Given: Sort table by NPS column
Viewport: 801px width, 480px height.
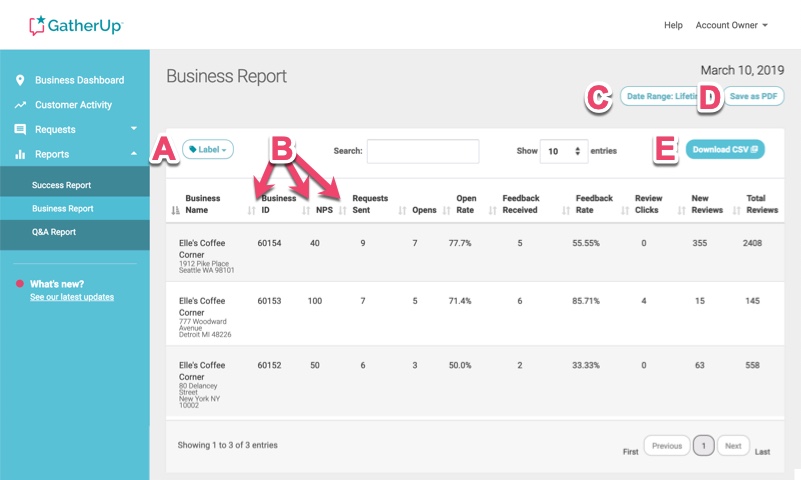Looking at the screenshot, I should pos(324,210).
